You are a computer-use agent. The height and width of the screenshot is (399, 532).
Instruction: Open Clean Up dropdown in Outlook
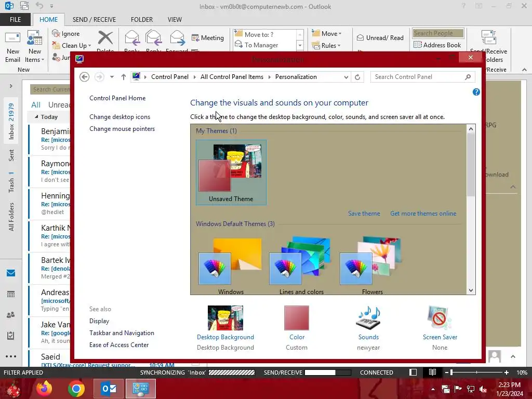coord(72,46)
